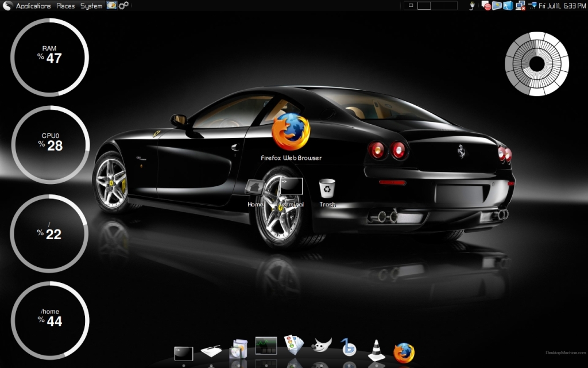The height and width of the screenshot is (368, 588).
Task: Click the gears settings icon in the top panel
Action: (123, 5)
